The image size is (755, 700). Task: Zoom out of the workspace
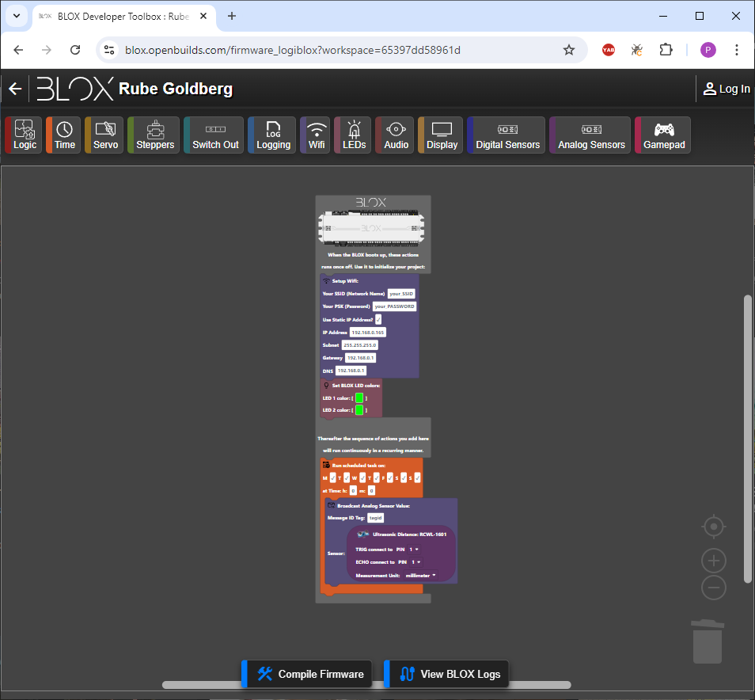tap(714, 588)
